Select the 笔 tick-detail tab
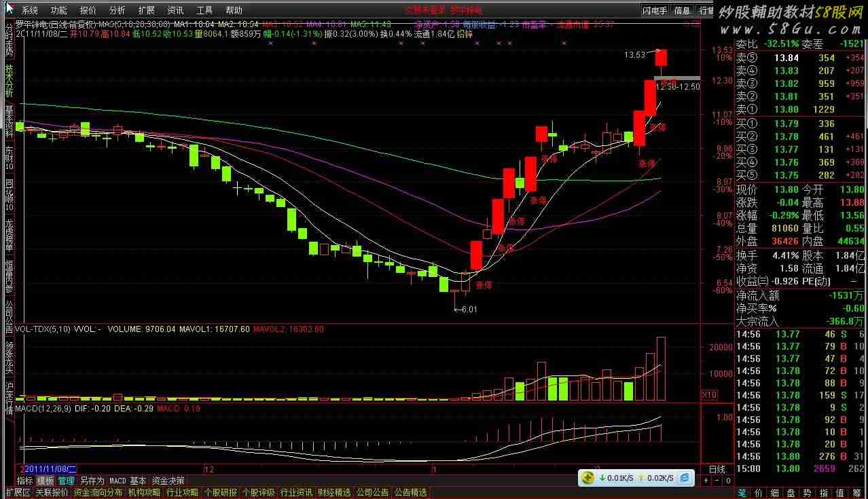Image resolution: width=868 pixels, height=499 pixels. coord(742,493)
